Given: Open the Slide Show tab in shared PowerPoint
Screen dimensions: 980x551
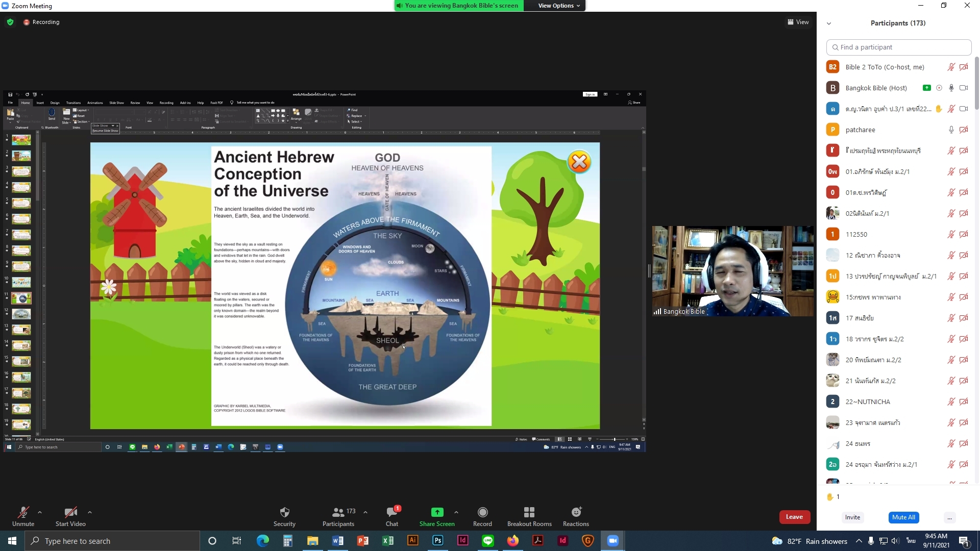Looking at the screenshot, I should (x=116, y=103).
